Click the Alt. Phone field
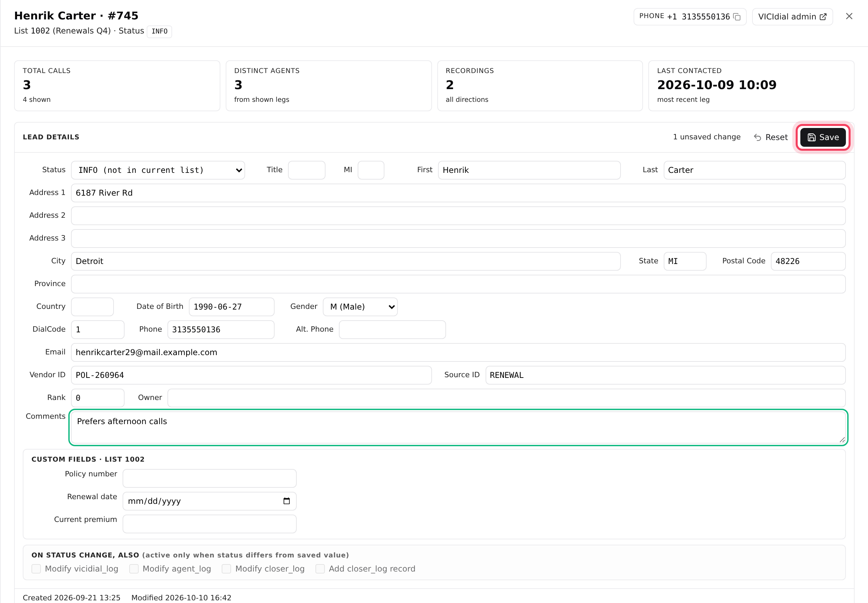The height and width of the screenshot is (603, 868). [392, 329]
